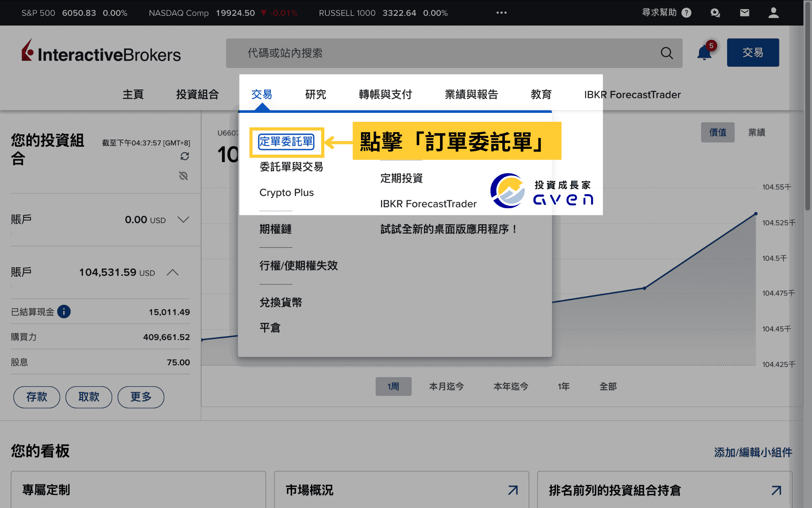Screen dimensions: 812x508
Task: Open the 教育 nav menu
Action: (x=541, y=94)
